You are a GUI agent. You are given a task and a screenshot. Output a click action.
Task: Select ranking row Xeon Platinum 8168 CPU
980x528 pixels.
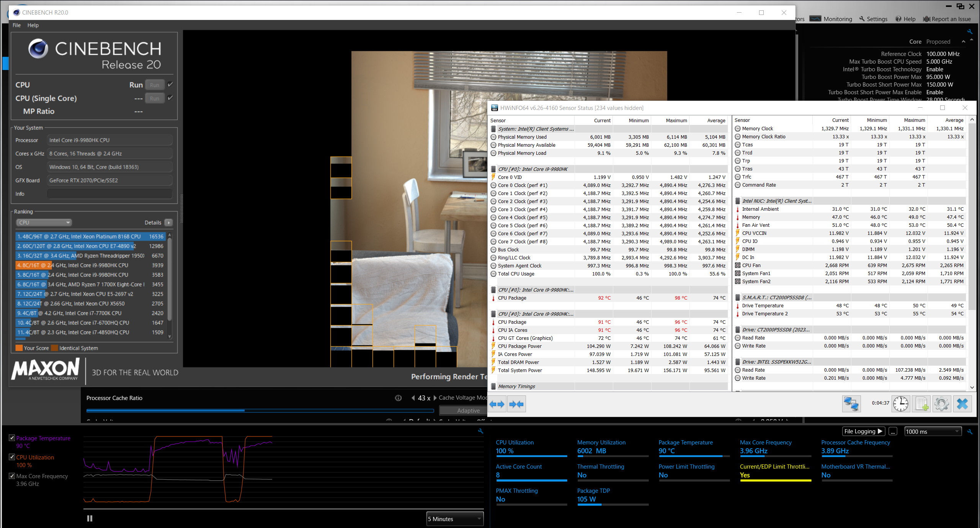[x=90, y=236]
